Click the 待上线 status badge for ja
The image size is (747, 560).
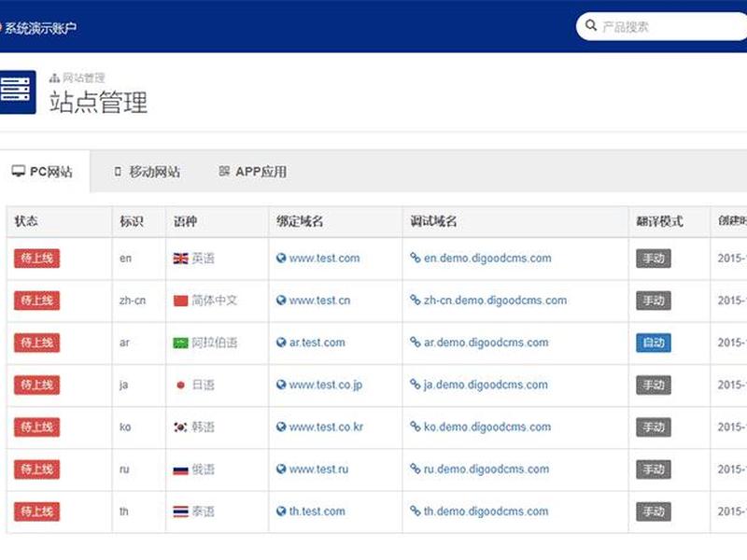pos(36,385)
